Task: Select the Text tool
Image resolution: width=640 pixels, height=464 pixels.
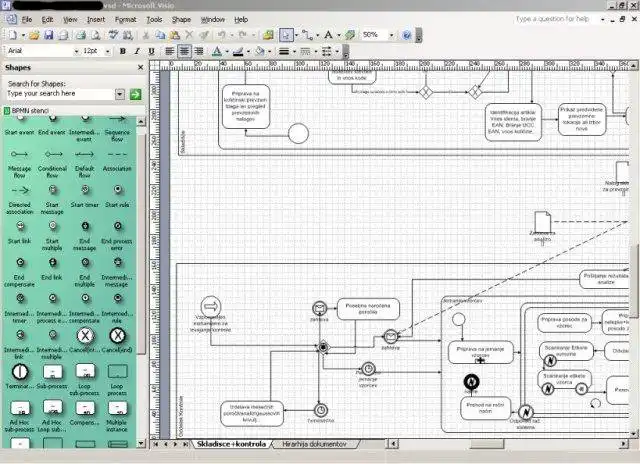Action: pos(329,35)
